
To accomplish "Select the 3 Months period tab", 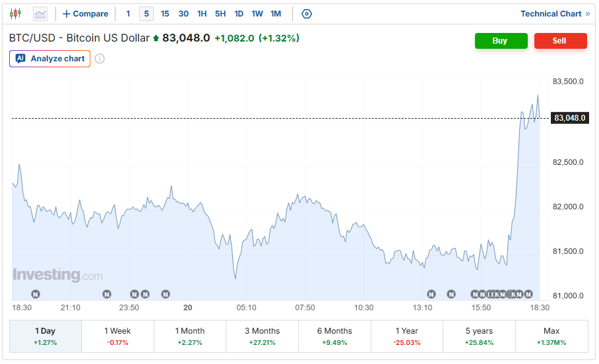I will pyautogui.click(x=262, y=336).
